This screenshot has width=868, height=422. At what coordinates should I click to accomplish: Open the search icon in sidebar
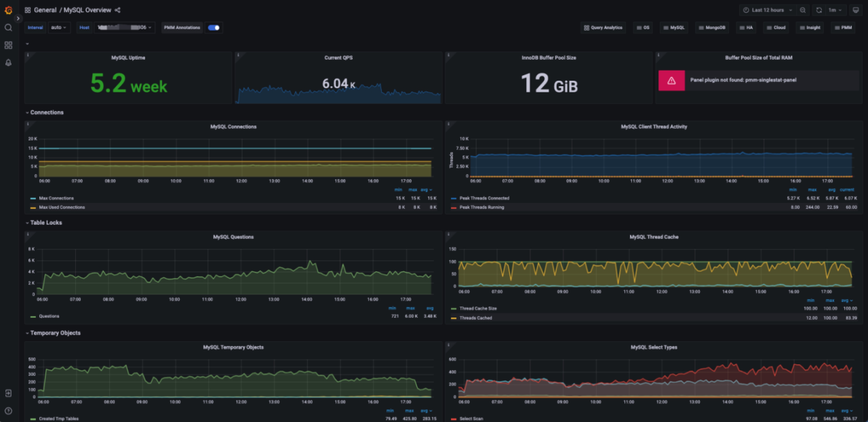8,27
